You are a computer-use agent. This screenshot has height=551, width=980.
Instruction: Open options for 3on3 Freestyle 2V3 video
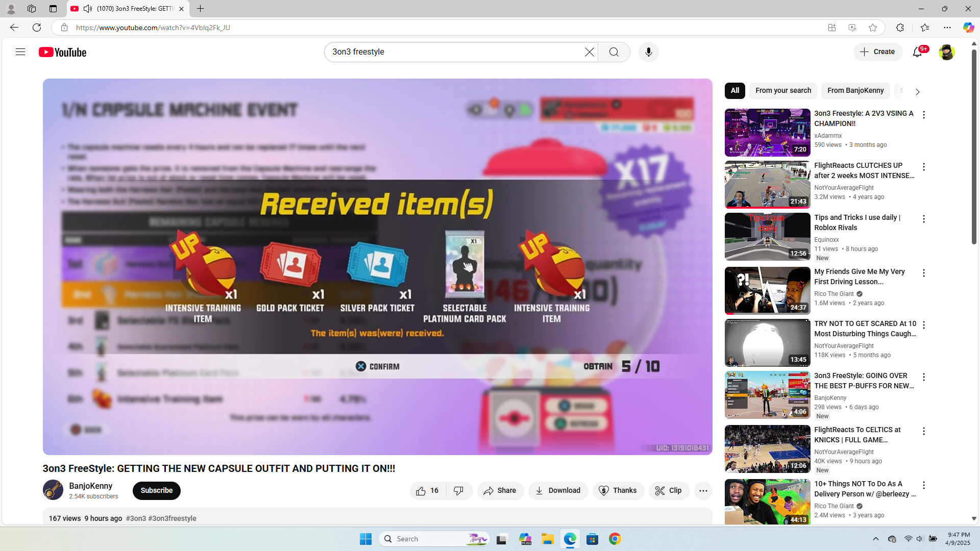click(x=923, y=115)
